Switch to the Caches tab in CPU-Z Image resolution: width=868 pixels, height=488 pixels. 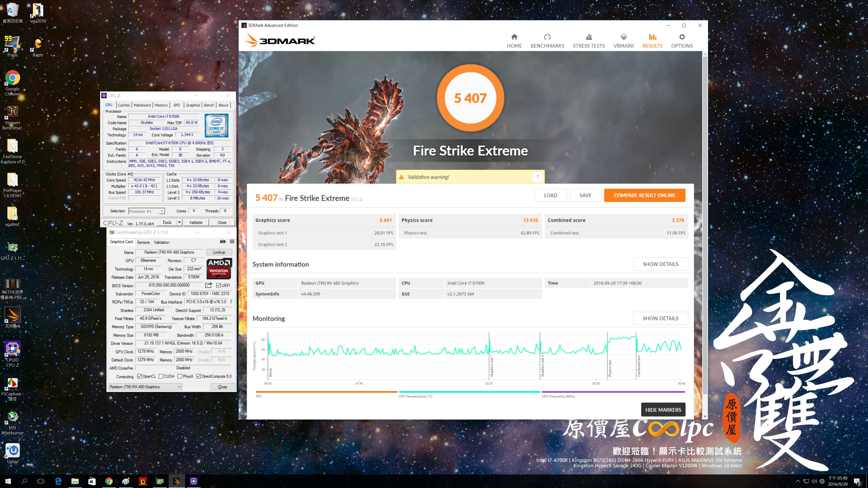(124, 105)
